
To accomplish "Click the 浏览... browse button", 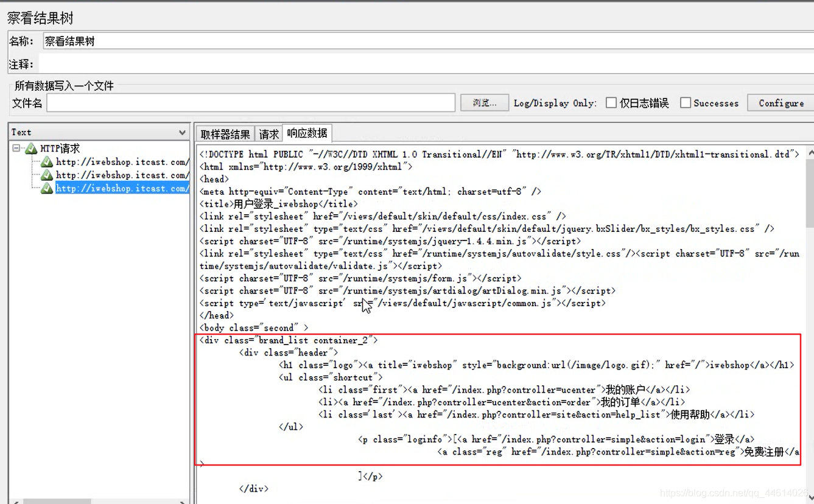I will [485, 103].
